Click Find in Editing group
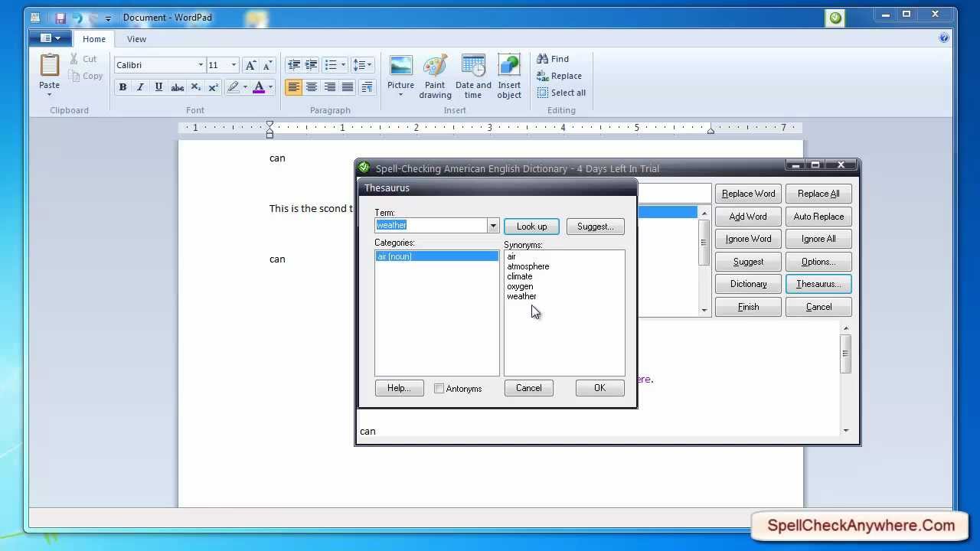The height and width of the screenshot is (551, 980). pos(553,59)
